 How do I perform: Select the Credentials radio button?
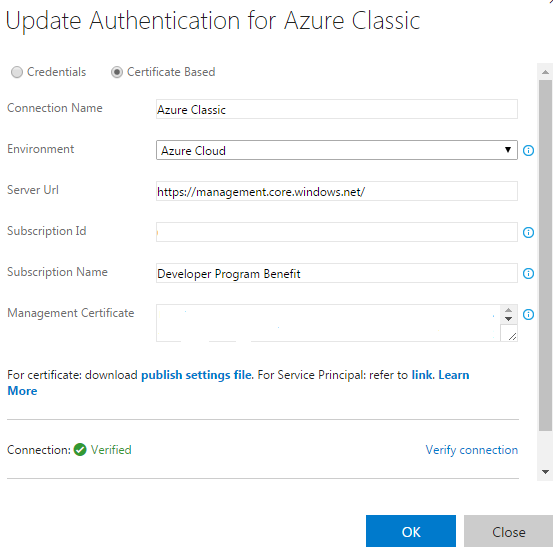click(x=17, y=72)
